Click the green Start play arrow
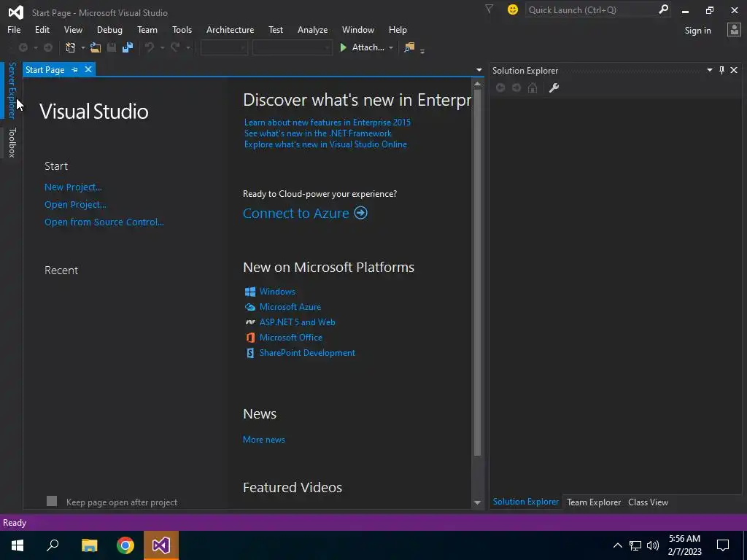The image size is (747, 560). (x=343, y=47)
